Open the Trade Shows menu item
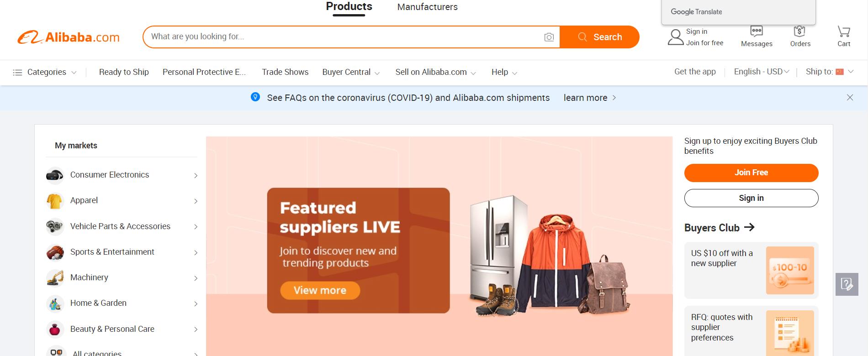 click(x=285, y=72)
